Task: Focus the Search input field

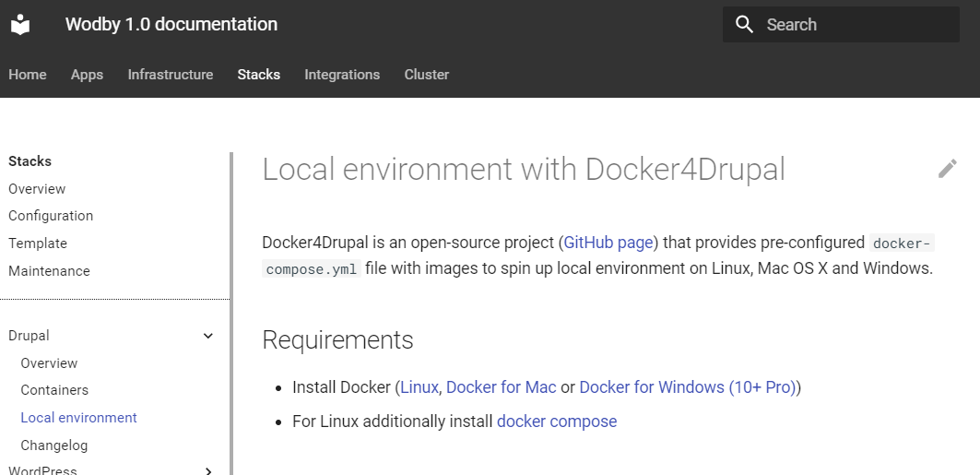Action: pyautogui.click(x=841, y=24)
